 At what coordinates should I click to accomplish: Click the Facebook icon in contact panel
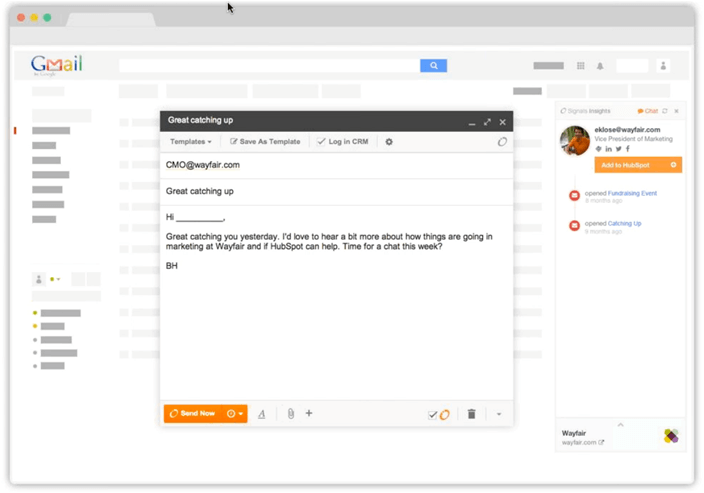tap(628, 149)
